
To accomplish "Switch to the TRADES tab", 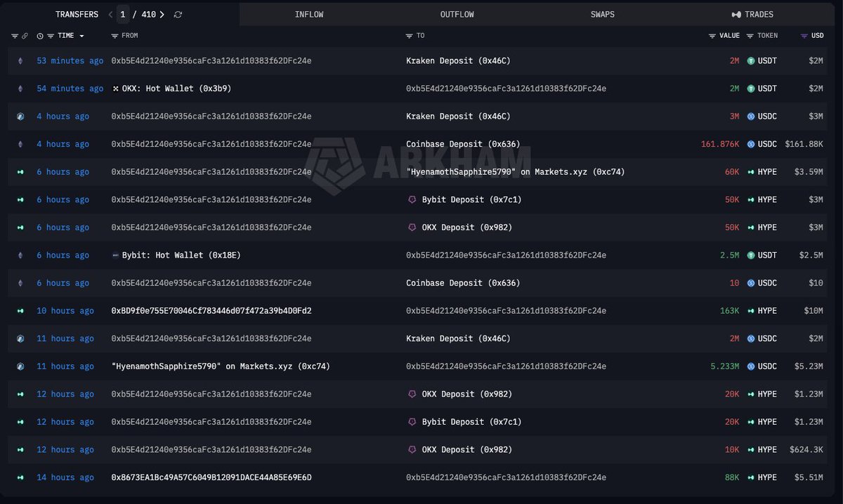I will pyautogui.click(x=752, y=14).
